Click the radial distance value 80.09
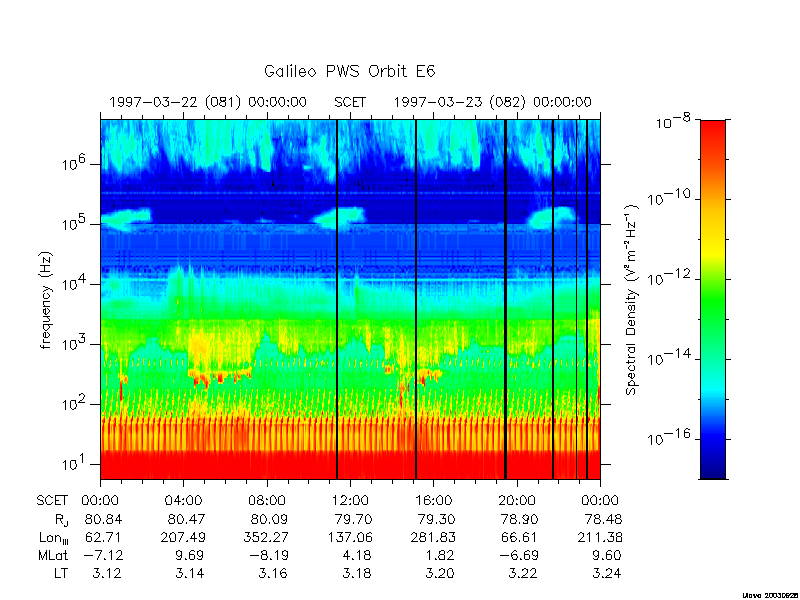 (269, 519)
